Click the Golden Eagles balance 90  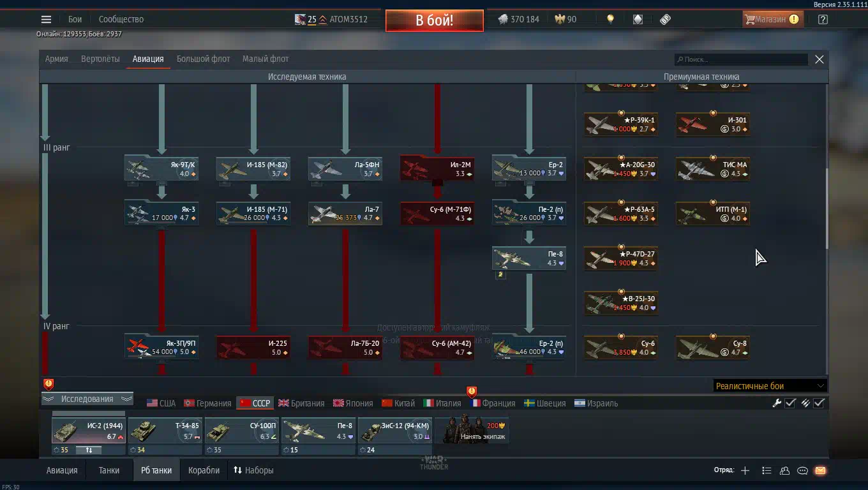pos(565,19)
